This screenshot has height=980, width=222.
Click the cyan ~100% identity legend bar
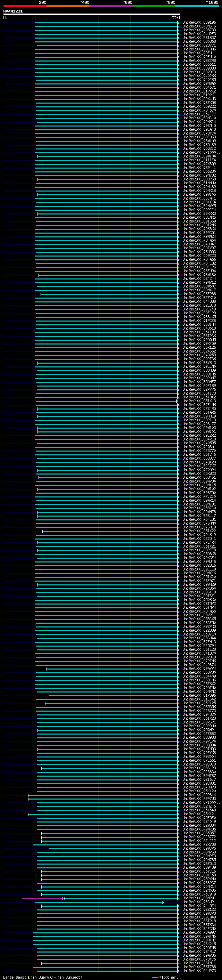(x=197, y=6)
